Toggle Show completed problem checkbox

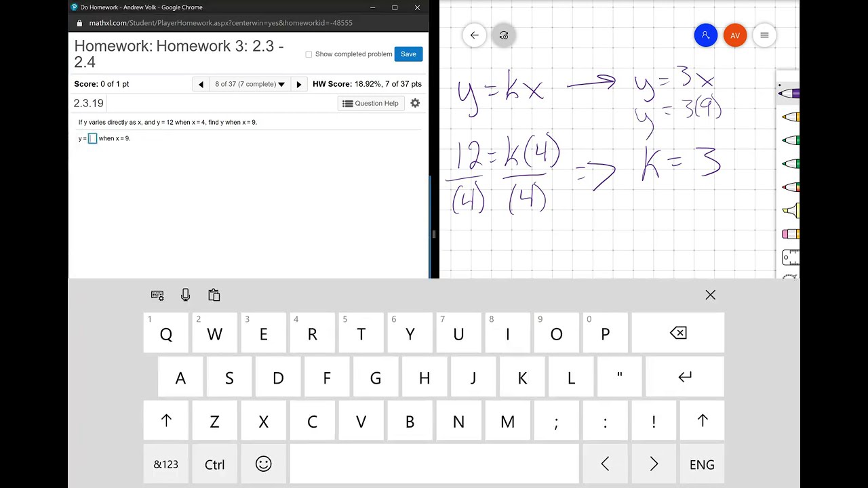click(309, 54)
